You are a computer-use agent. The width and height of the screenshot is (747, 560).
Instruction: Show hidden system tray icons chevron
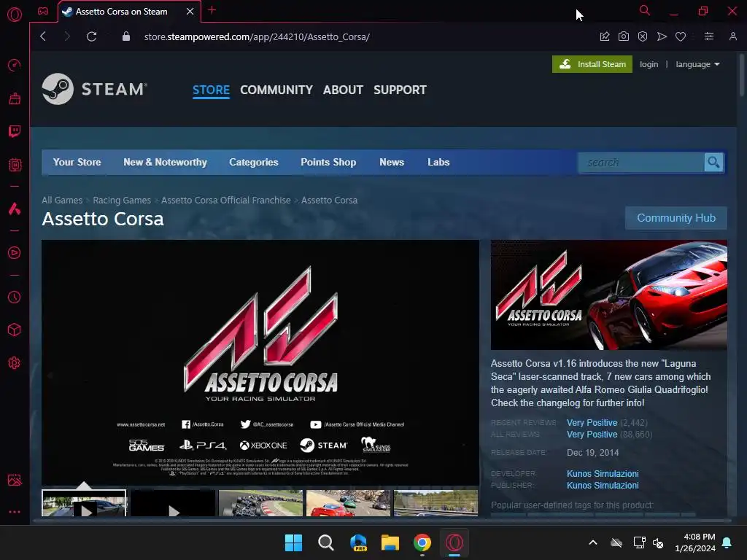tap(593, 542)
